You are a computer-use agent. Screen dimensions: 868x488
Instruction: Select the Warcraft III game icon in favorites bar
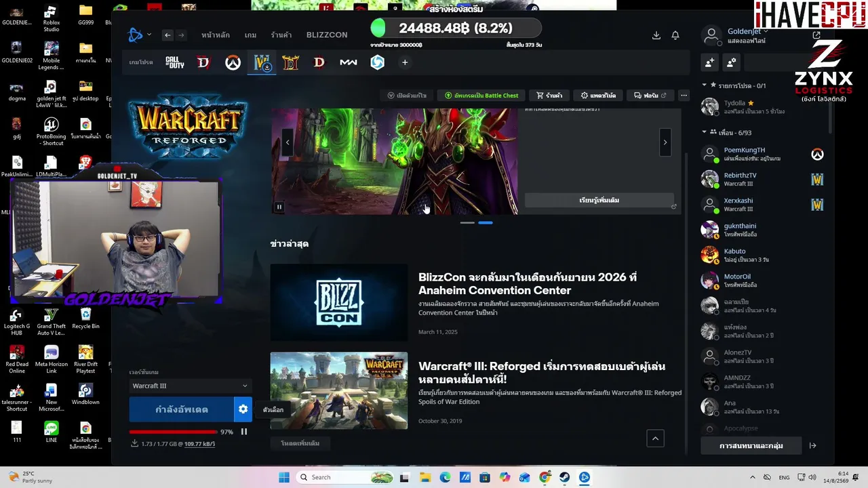click(x=262, y=62)
